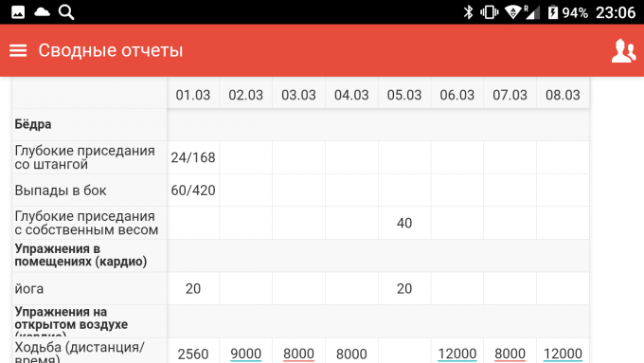The height and width of the screenshot is (363, 644).
Task: Select the йога exercise row label
Action: [28, 288]
